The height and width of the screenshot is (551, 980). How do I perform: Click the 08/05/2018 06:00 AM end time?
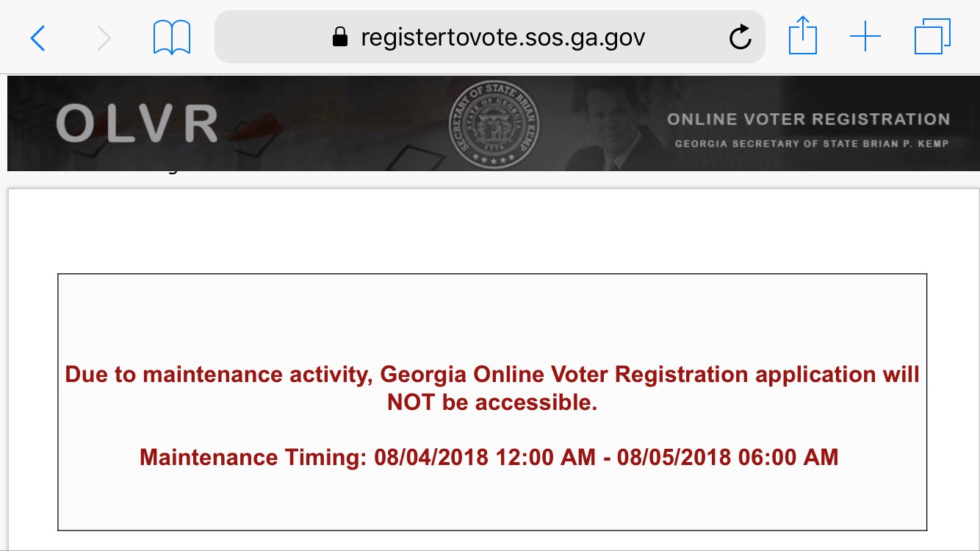click(x=727, y=458)
